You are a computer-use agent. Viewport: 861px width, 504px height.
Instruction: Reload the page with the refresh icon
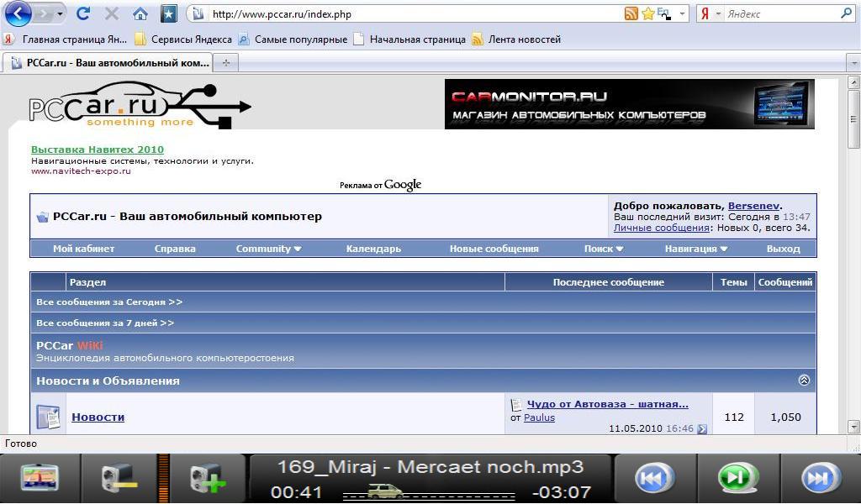coord(82,13)
